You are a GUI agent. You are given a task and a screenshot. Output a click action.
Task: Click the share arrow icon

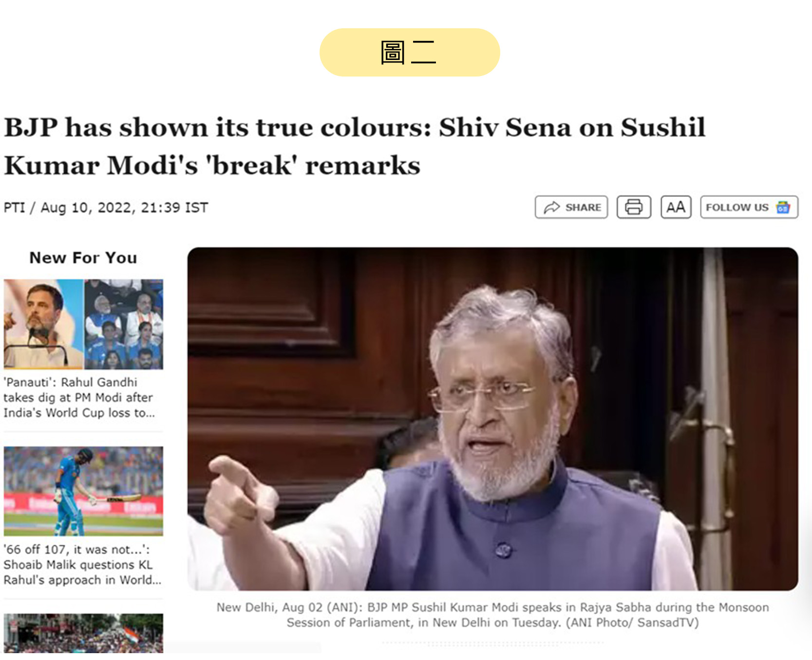pos(551,208)
